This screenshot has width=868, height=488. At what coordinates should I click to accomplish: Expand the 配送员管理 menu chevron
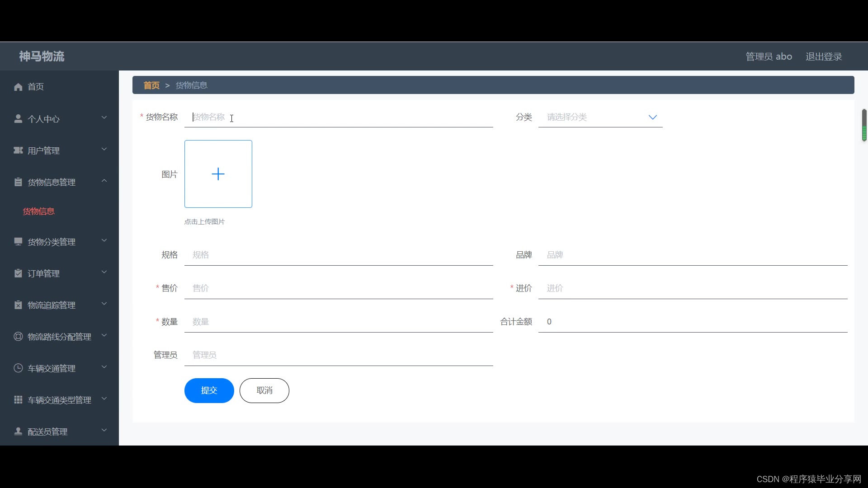[x=104, y=431]
